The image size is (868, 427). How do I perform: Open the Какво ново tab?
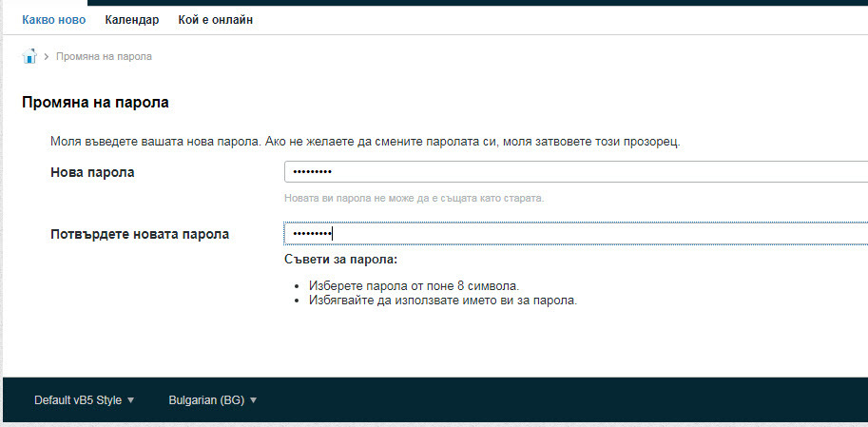(x=53, y=19)
